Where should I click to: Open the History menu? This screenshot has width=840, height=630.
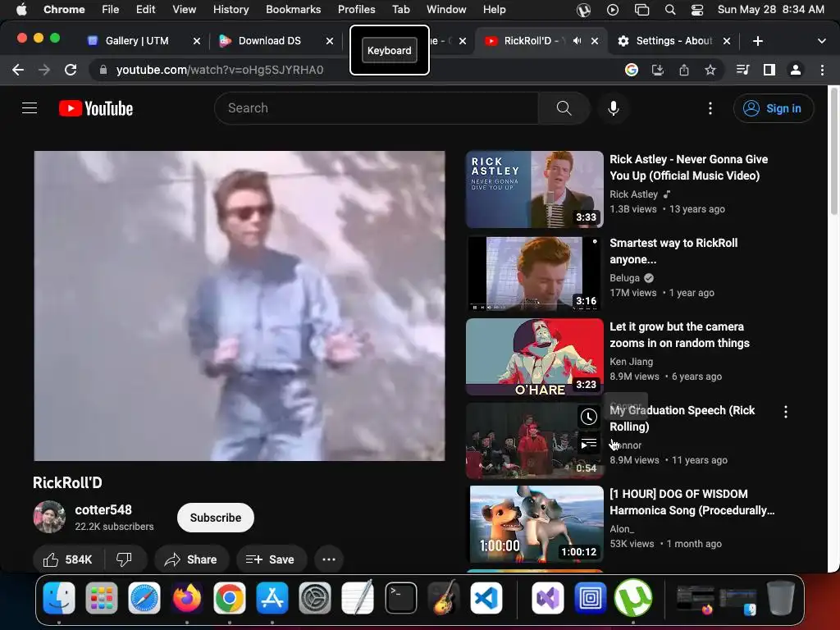231,9
